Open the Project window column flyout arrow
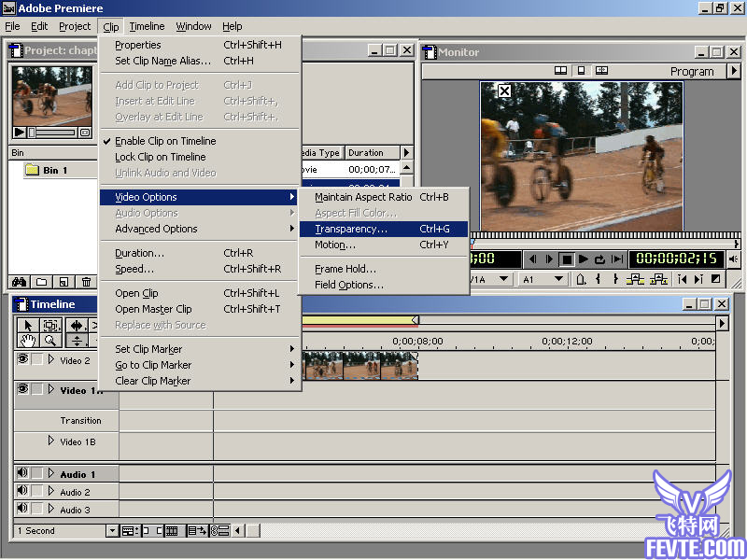This screenshot has height=560, width=747. coord(406,153)
